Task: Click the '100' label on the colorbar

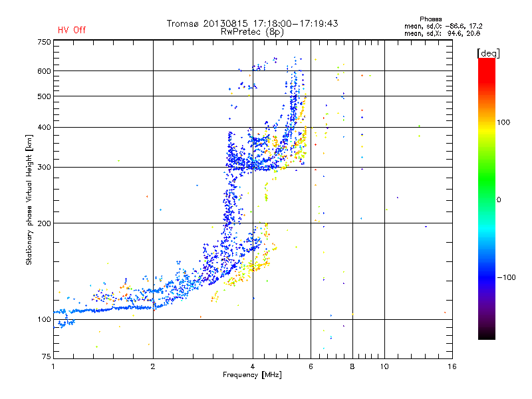Action: coord(503,122)
